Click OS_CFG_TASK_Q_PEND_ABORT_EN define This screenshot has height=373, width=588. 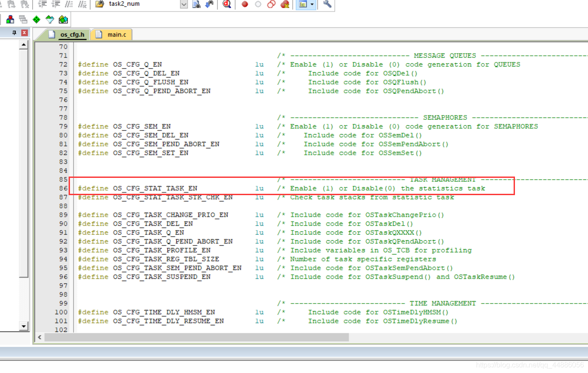point(173,242)
